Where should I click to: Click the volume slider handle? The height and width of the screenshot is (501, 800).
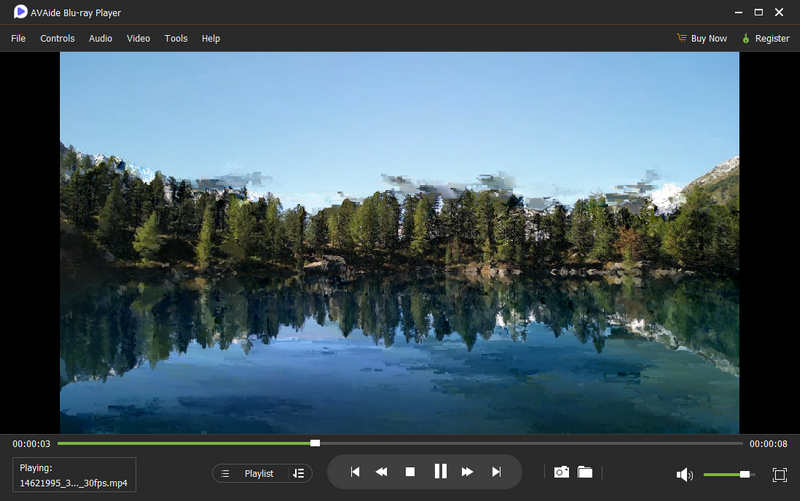(745, 474)
